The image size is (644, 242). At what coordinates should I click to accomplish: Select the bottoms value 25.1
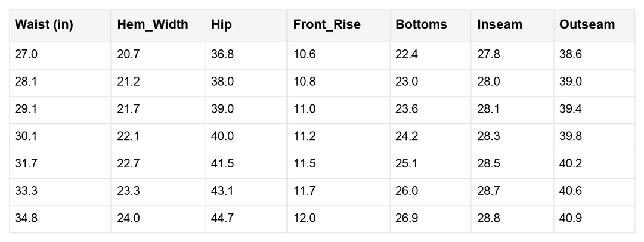pyautogui.click(x=430, y=165)
